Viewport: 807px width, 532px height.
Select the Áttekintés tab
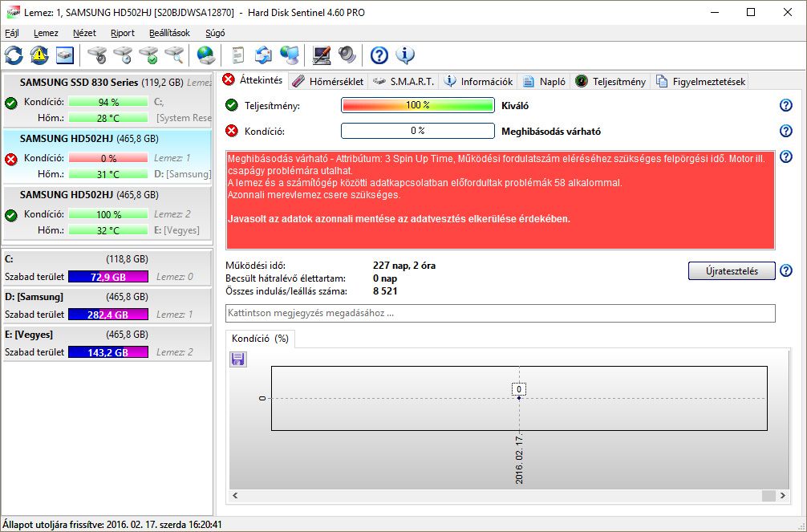pyautogui.click(x=253, y=79)
